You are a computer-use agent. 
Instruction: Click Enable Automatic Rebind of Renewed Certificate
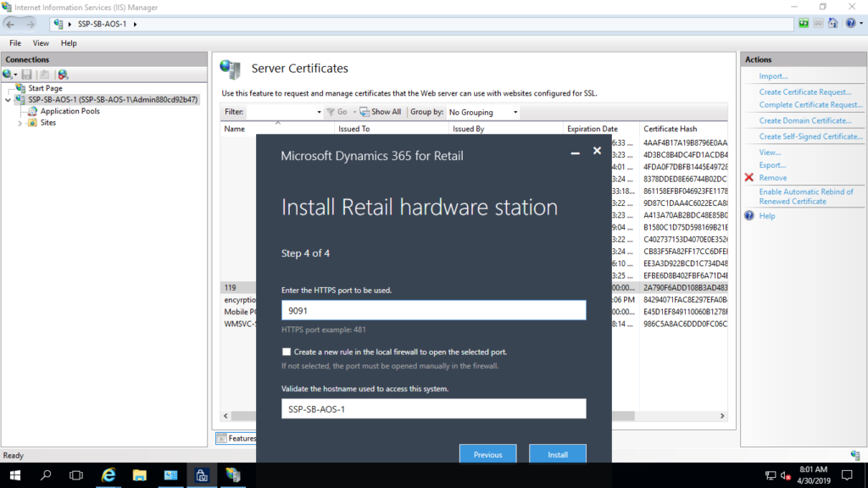tap(806, 197)
